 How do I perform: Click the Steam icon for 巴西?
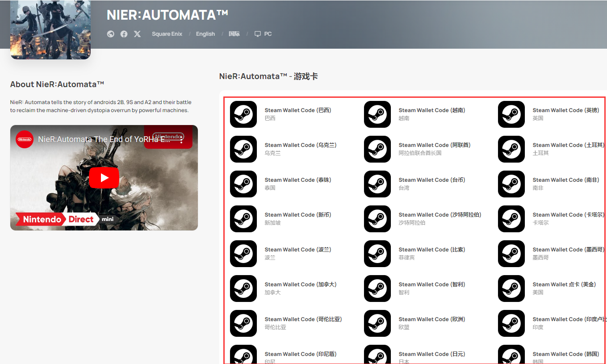[243, 114]
